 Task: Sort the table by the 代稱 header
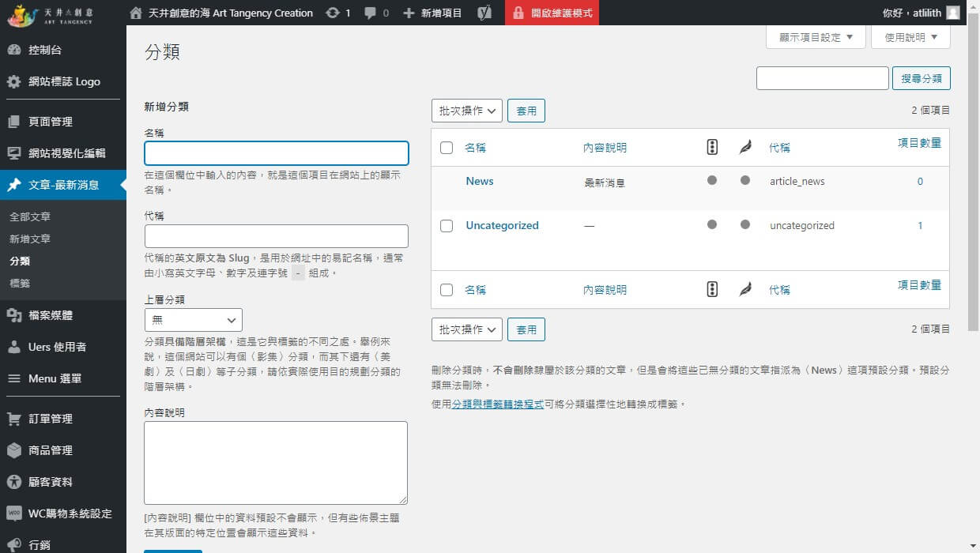pyautogui.click(x=779, y=148)
